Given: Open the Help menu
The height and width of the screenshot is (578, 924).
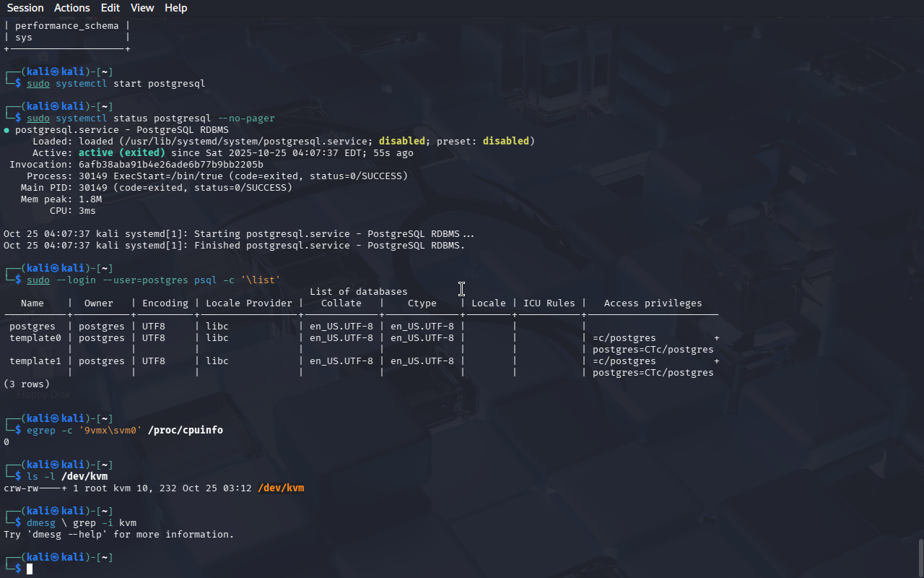Looking at the screenshot, I should point(175,8).
